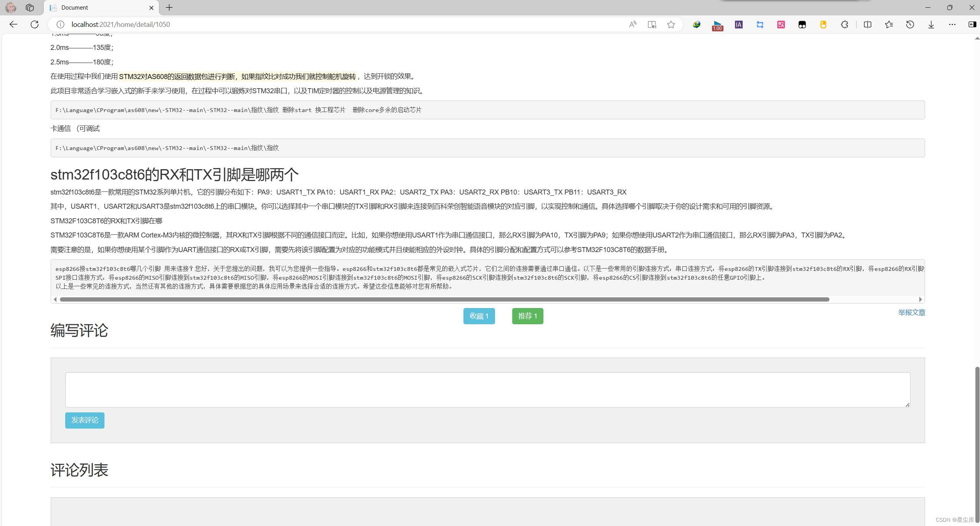Open the extension with 1.00 badge
The width and height of the screenshot is (980, 526).
click(x=717, y=25)
